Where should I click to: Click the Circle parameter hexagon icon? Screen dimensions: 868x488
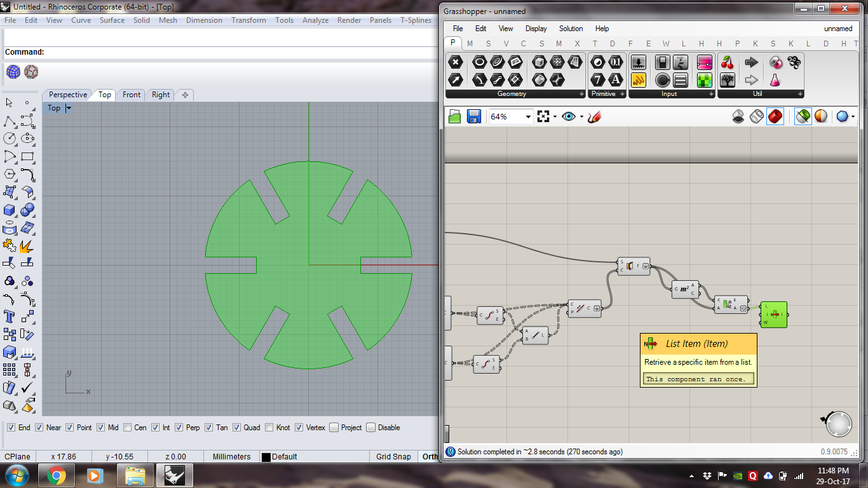479,62
